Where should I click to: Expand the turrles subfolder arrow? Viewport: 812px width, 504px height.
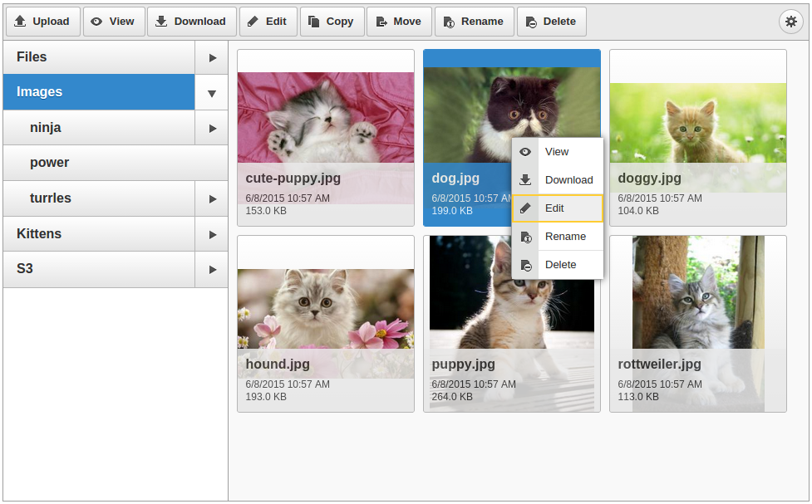[x=211, y=198]
